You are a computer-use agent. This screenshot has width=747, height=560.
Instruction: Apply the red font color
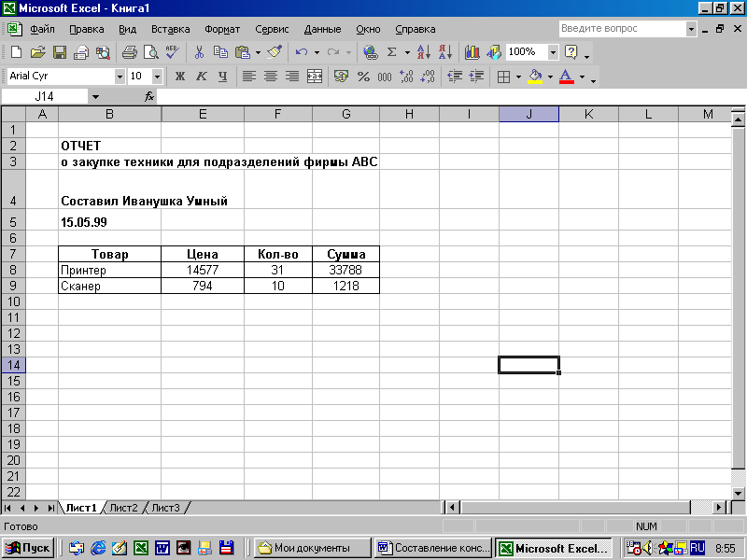tap(566, 77)
